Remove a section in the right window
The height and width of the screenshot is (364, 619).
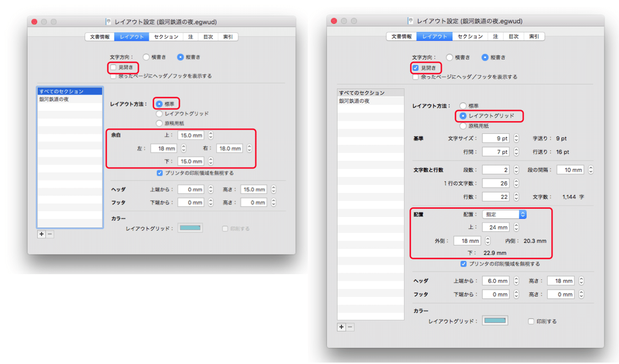[350, 327]
